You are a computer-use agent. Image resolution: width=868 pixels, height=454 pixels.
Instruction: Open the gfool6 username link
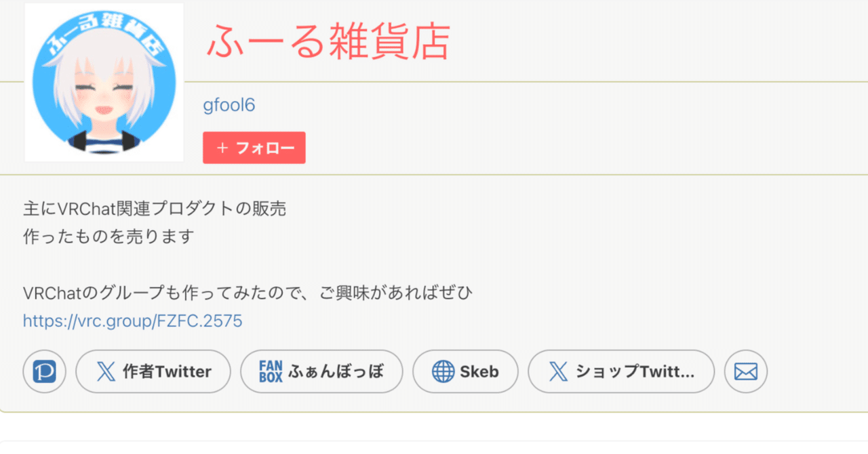pyautogui.click(x=229, y=104)
